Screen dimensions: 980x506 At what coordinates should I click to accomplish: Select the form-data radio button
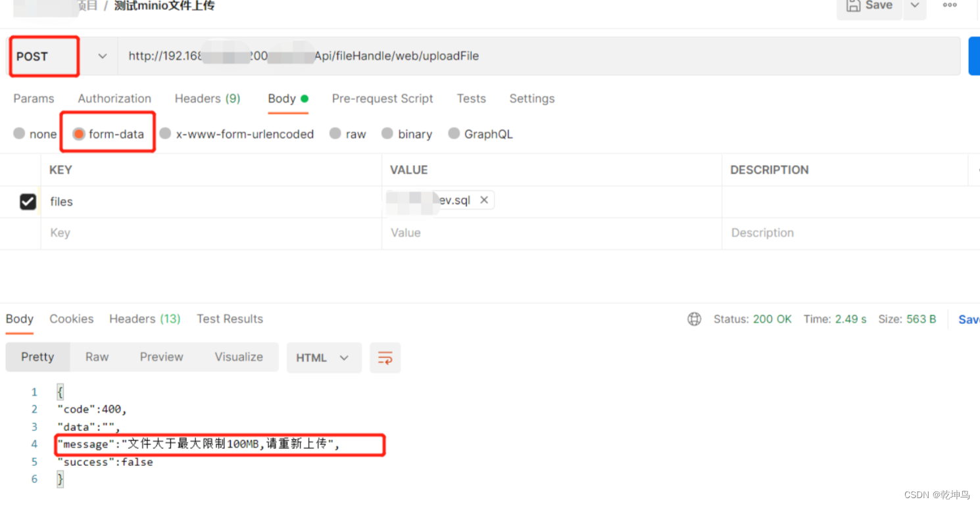click(x=79, y=134)
